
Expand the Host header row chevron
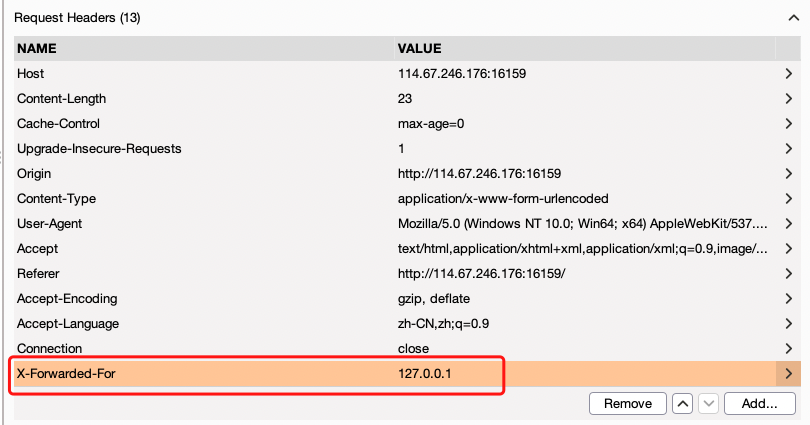click(x=788, y=73)
